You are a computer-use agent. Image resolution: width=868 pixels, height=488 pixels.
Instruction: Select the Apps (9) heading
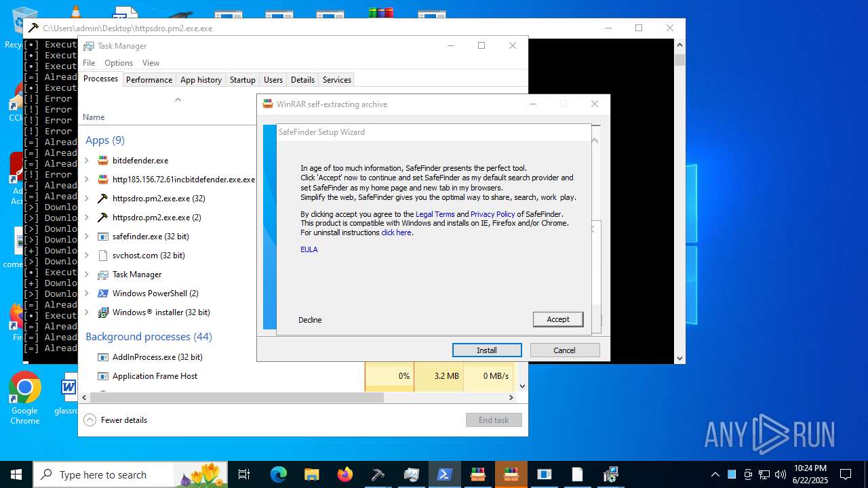coord(105,140)
